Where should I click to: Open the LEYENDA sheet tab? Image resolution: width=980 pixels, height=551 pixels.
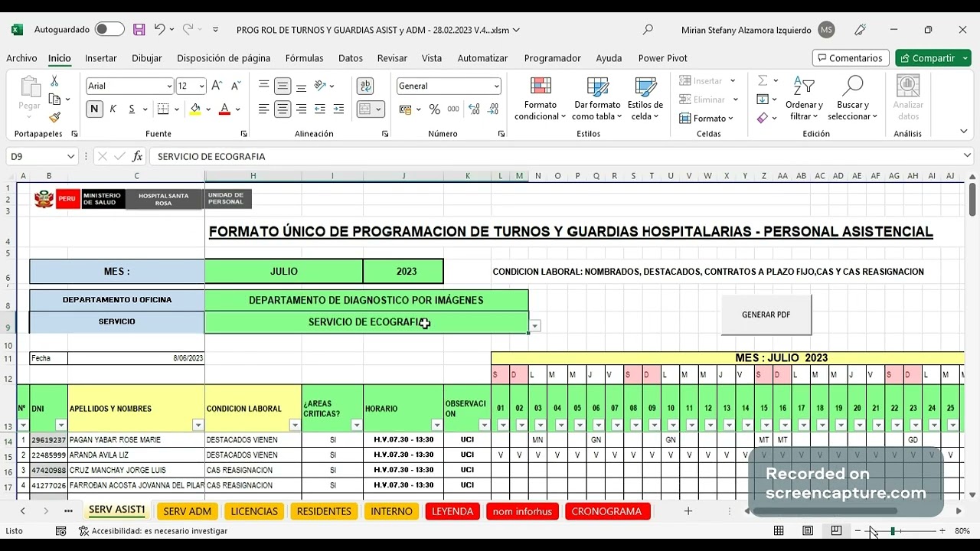452,511
